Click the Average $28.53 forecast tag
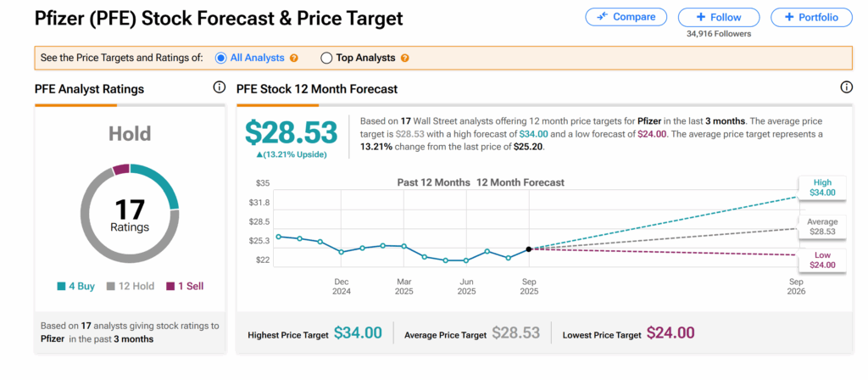Image resolution: width=868 pixels, height=380 pixels. (x=822, y=226)
